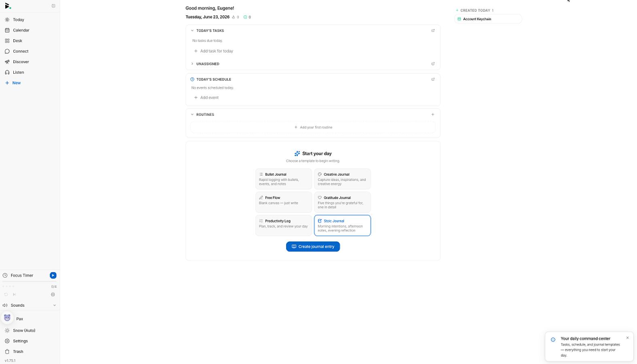Click the tip info icon
Image resolution: width=637 pixels, height=364 pixels.
point(553,340)
